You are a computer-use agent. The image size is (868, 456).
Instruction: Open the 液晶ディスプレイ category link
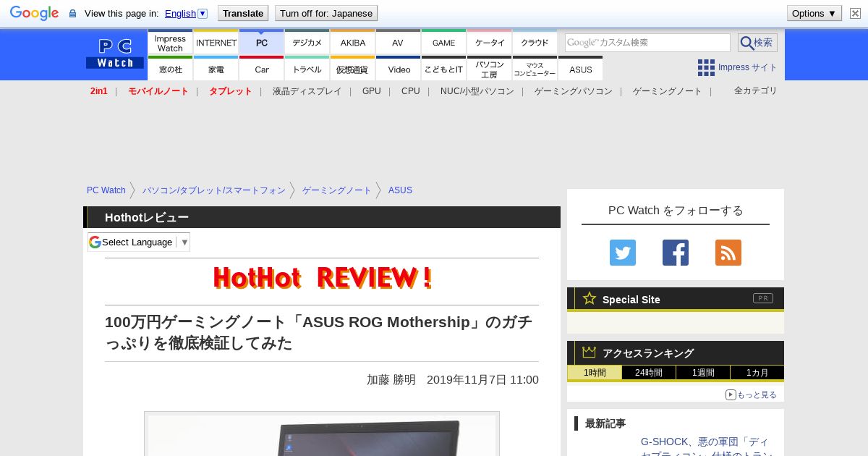(307, 91)
